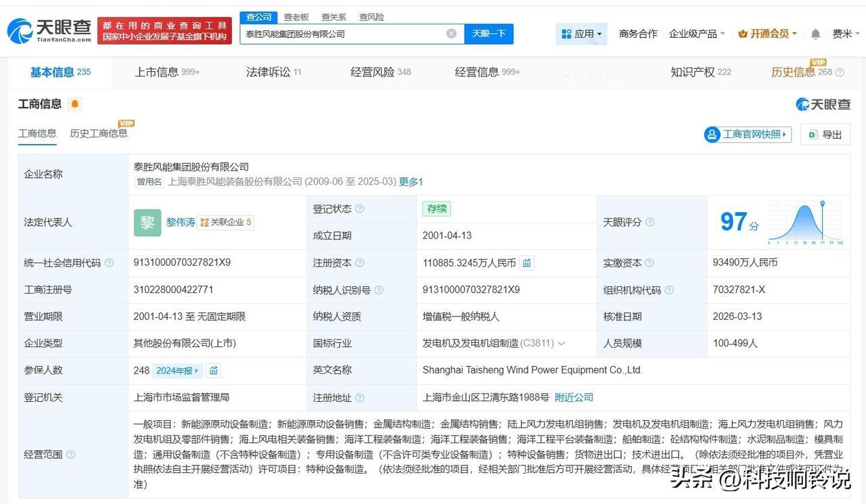Screen dimensions: 866x504
Task: Open legal representative 黎伟涛 profile link
Action: tap(181, 223)
